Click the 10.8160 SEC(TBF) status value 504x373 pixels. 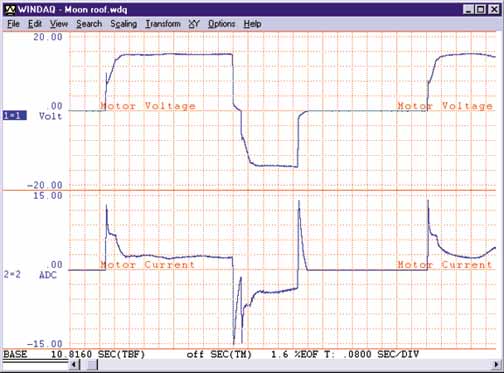point(98,354)
